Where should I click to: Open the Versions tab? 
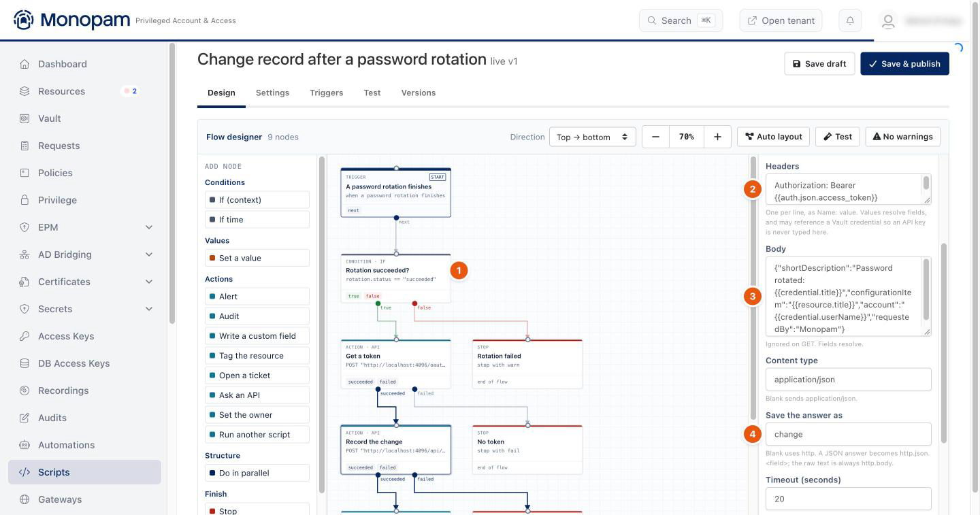[x=419, y=93]
